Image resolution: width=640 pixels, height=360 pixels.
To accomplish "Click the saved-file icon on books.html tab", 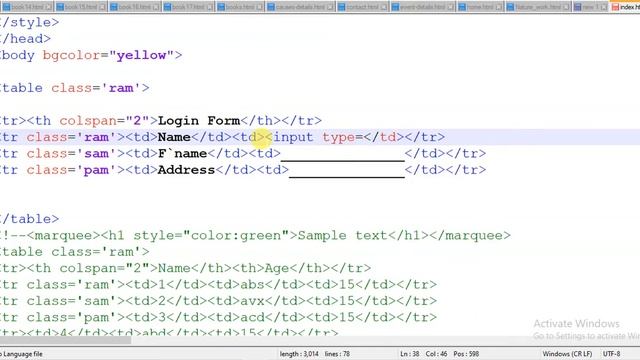I will 222,7.
